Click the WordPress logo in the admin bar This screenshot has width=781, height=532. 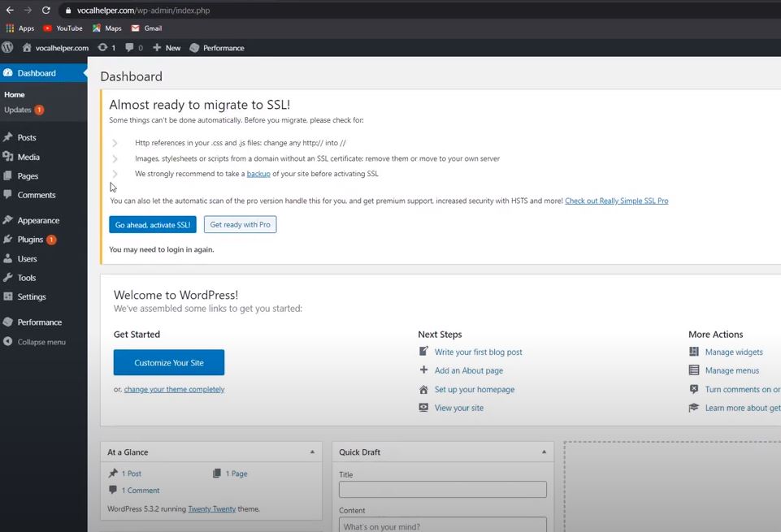point(7,47)
